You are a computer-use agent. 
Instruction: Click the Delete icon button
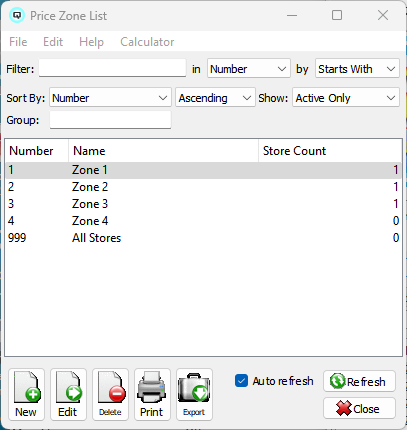click(110, 394)
